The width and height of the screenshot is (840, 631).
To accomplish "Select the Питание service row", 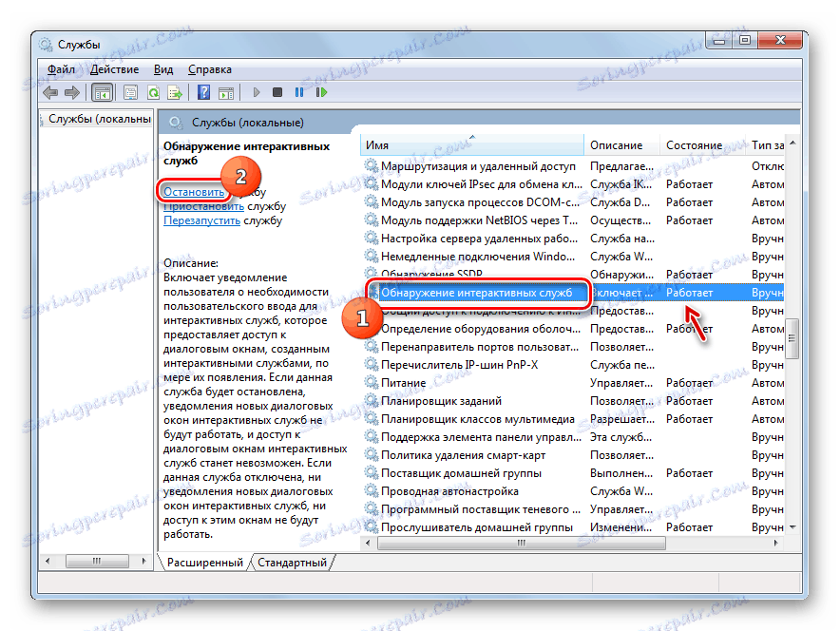I will (573, 383).
